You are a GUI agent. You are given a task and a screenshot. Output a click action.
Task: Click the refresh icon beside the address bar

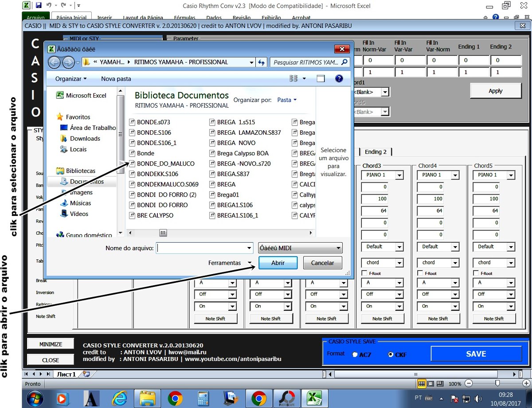[x=261, y=63]
